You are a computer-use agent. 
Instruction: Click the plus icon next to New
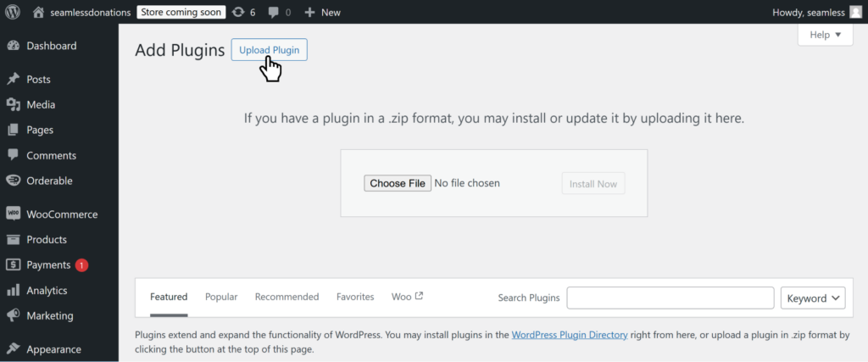click(x=310, y=12)
